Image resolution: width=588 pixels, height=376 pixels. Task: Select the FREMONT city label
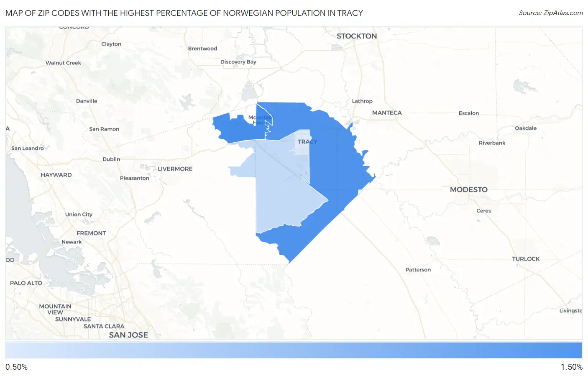click(x=91, y=233)
